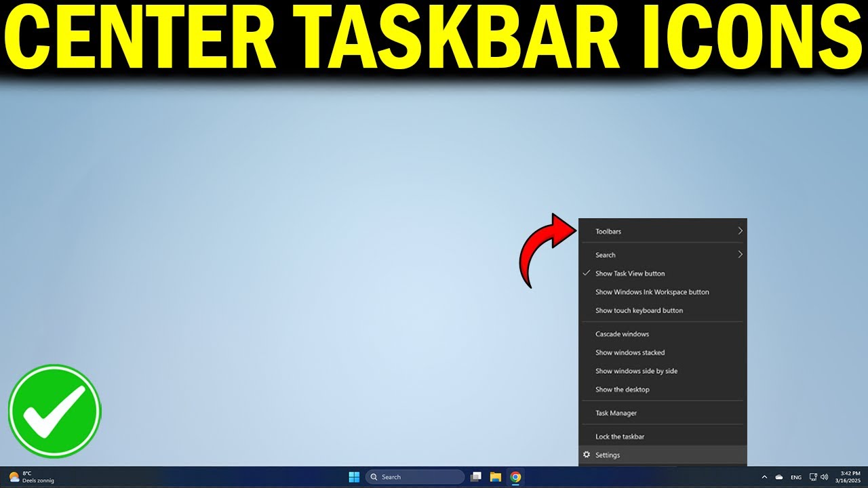The image size is (868, 488).
Task: Select Cascade windows
Action: [x=663, y=334]
